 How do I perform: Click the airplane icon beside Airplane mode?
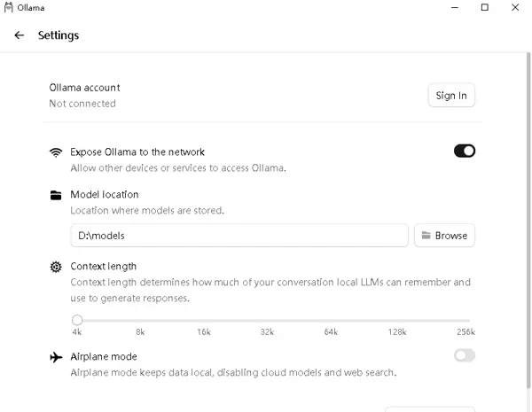[56, 356]
